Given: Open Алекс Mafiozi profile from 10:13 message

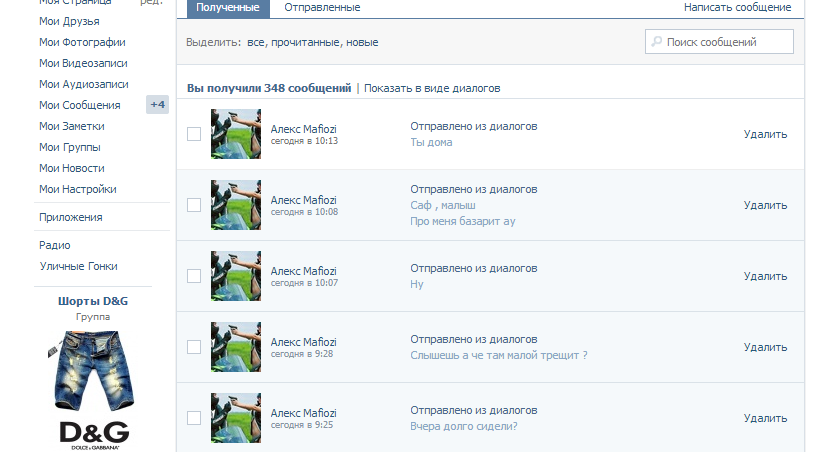Looking at the screenshot, I should (303, 129).
